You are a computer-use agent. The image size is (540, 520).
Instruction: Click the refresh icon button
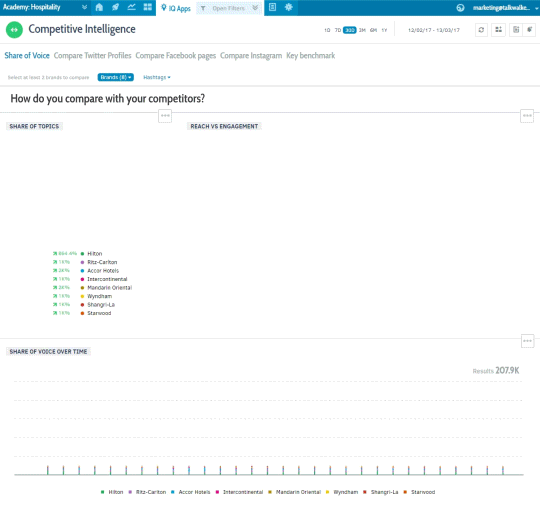point(481,30)
